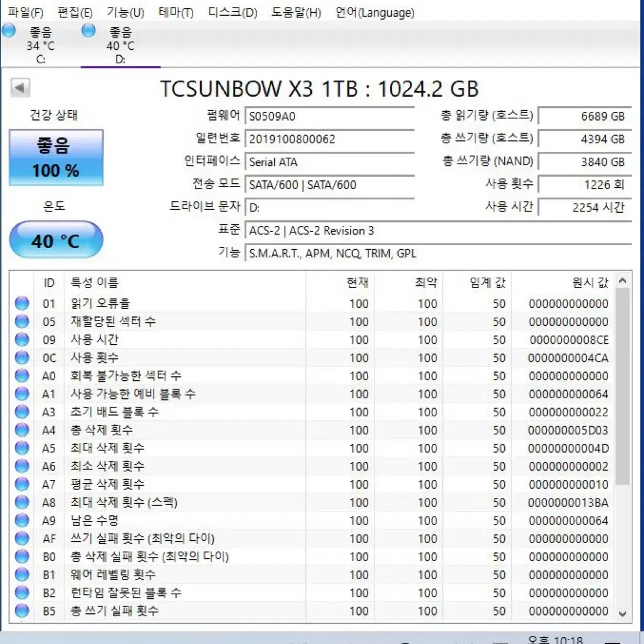Viewport: 644px width, 644px height.
Task: Click the transfer mode field SATA/600
Action: [x=330, y=185]
